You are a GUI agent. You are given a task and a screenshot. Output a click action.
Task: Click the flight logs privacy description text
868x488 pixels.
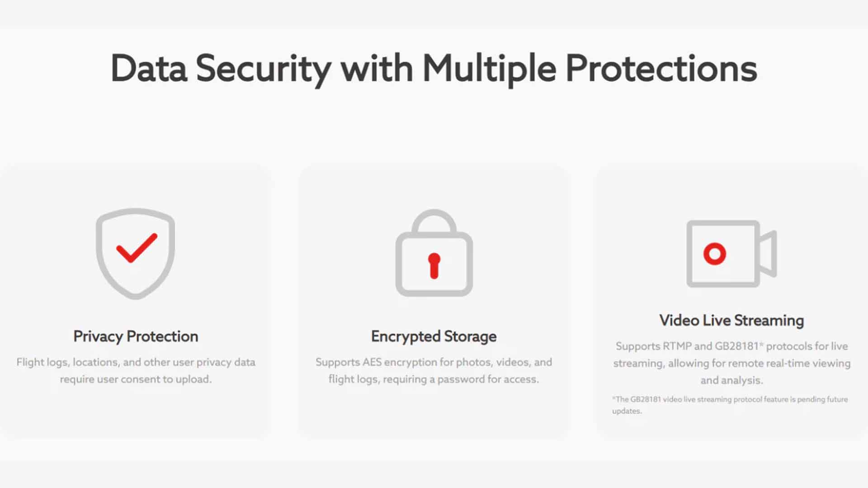point(136,371)
